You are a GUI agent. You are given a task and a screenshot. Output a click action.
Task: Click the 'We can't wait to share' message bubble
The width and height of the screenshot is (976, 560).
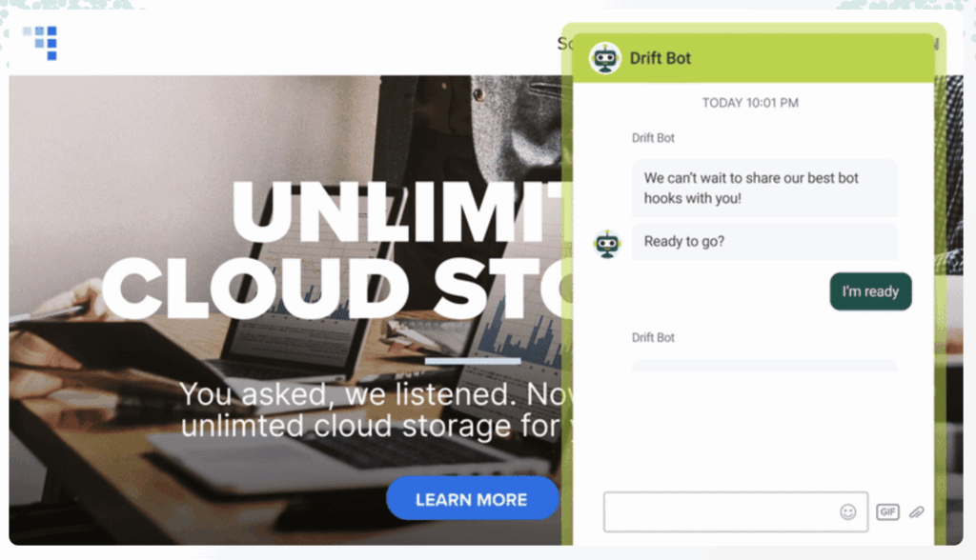[x=764, y=188]
